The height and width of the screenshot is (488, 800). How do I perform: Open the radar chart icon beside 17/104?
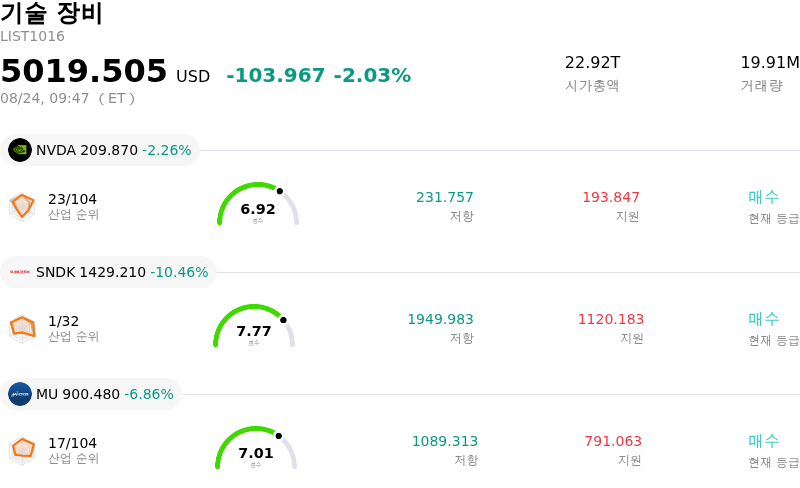22,451
